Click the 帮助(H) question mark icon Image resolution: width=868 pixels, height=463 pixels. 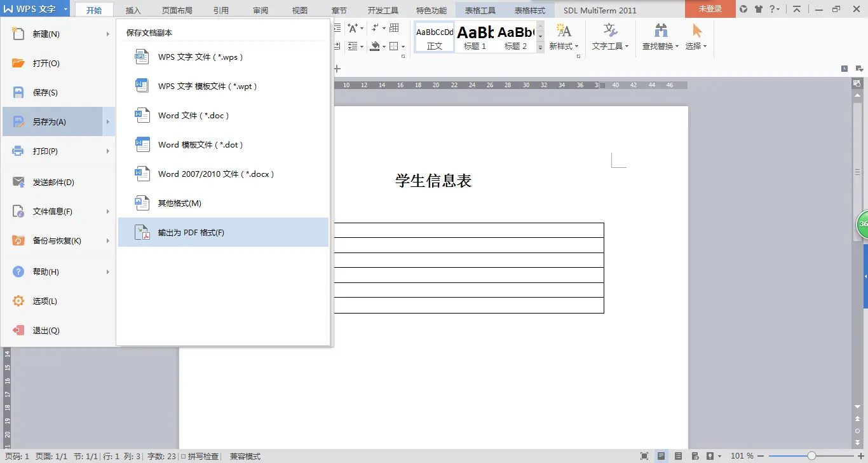[x=18, y=272]
